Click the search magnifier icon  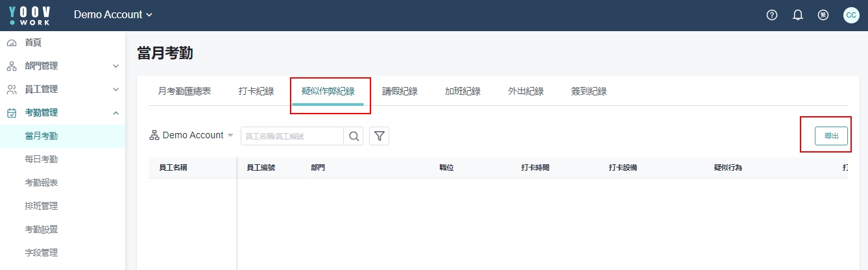tap(354, 136)
